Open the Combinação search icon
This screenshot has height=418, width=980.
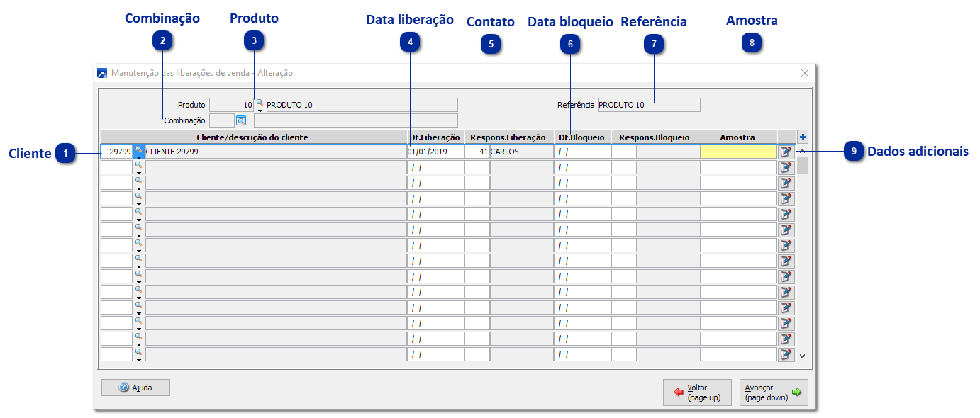[x=240, y=120]
